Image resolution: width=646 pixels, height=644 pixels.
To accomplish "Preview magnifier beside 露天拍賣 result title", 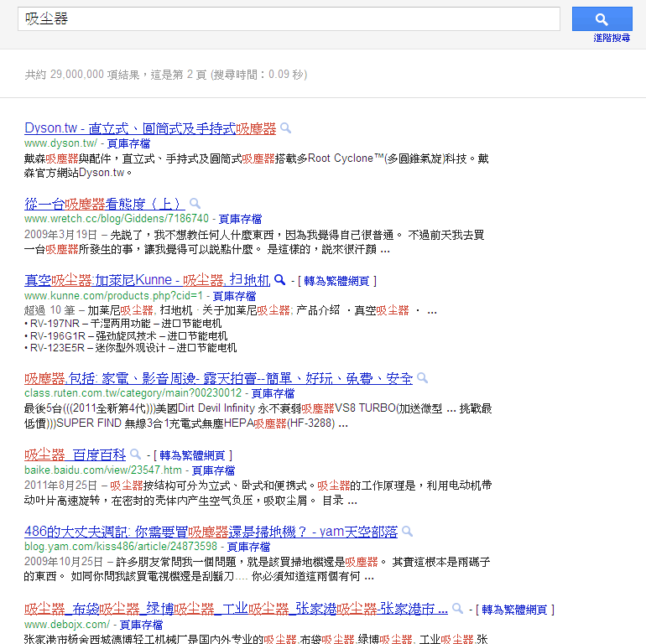I will coord(422,378).
